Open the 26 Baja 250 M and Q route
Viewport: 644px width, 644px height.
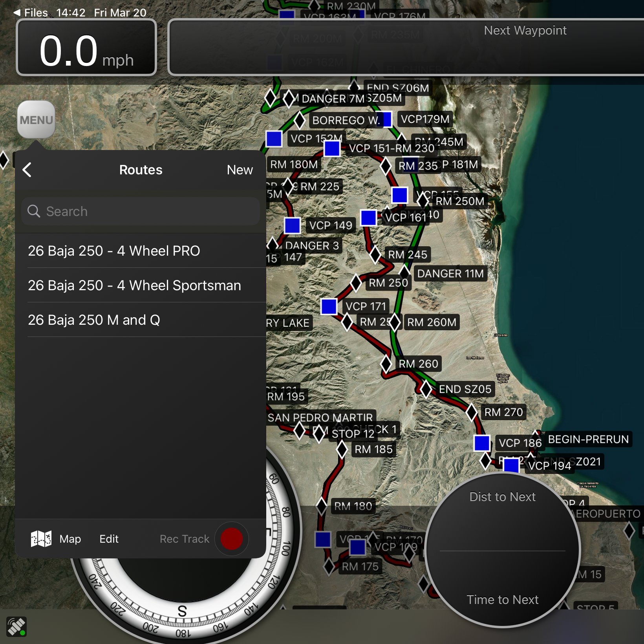click(94, 320)
